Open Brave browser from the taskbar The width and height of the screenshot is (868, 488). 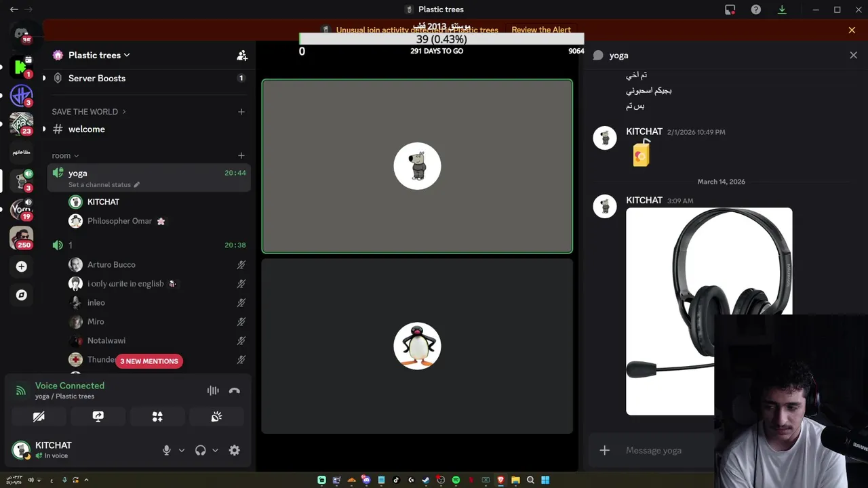coord(500,480)
